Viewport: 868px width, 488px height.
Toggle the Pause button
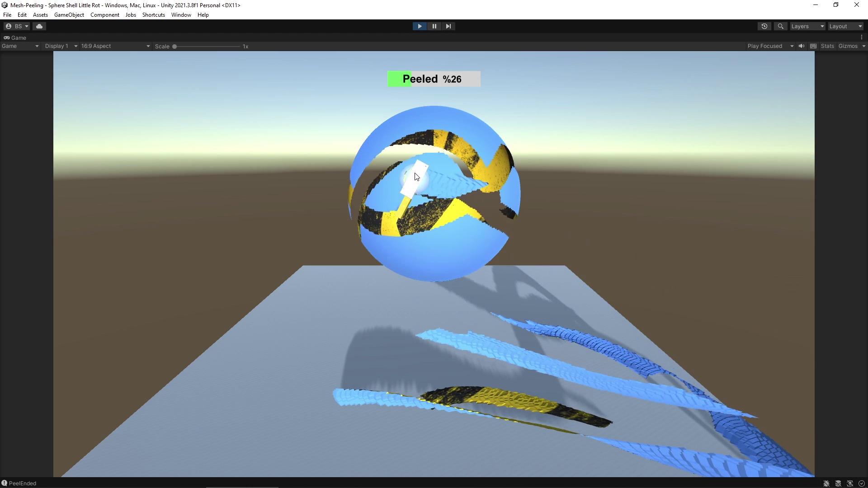(x=434, y=26)
